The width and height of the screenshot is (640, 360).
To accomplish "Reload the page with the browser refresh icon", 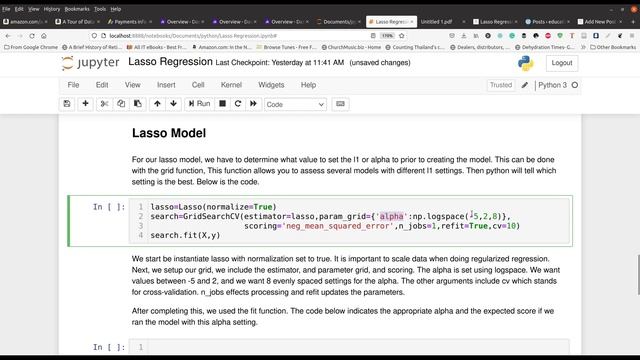I will [x=32, y=36].
